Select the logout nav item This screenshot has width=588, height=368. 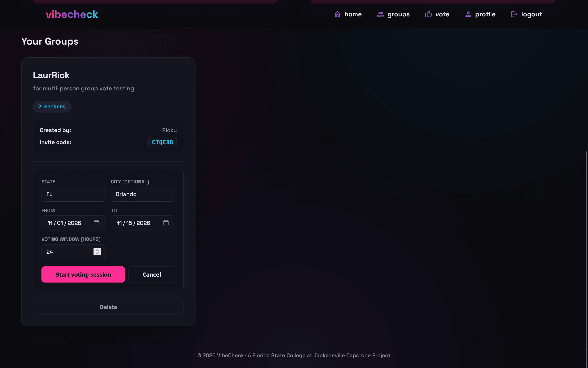526,14
